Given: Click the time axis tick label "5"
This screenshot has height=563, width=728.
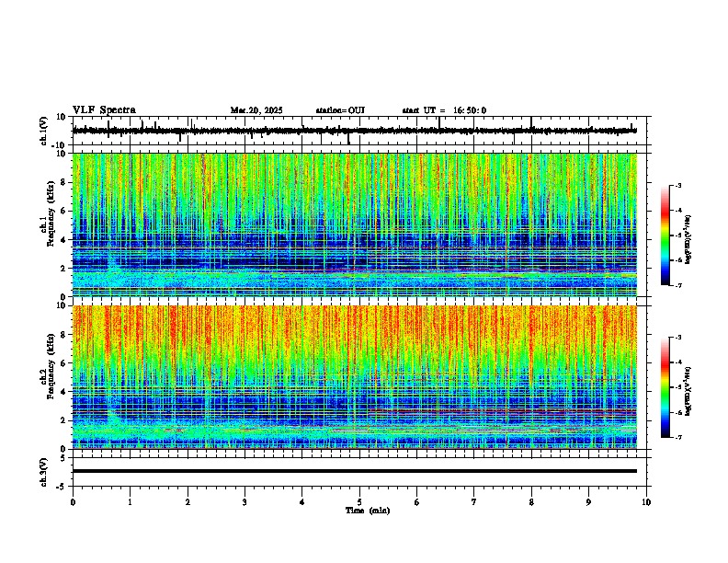Looking at the screenshot, I should coord(359,502).
